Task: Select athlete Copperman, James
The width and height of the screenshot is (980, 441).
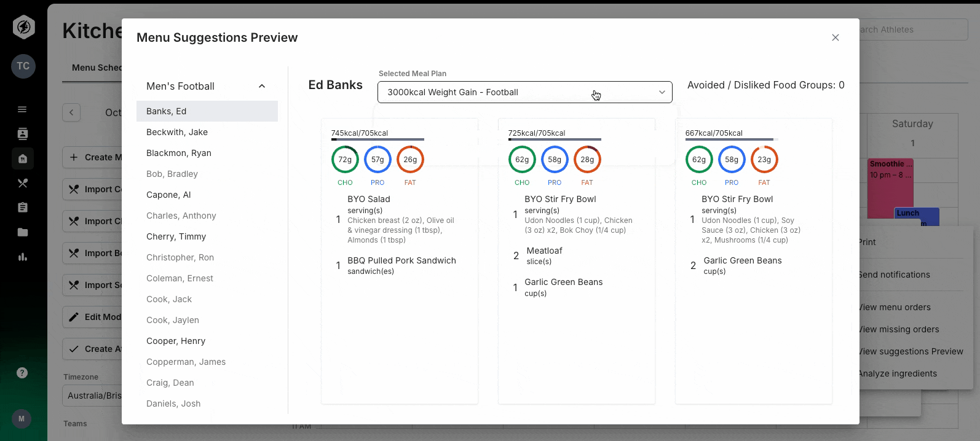Action: (207, 362)
